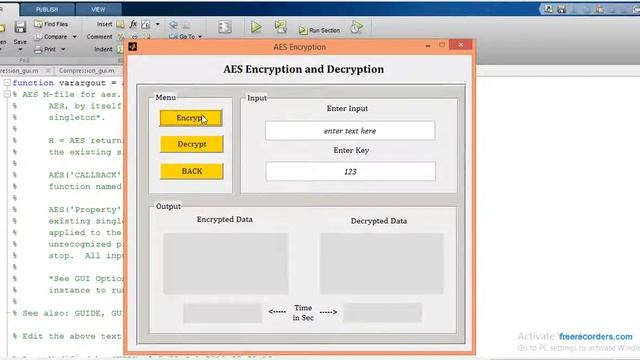Click the fx insert function icon
640x360 pixels.
133,24
